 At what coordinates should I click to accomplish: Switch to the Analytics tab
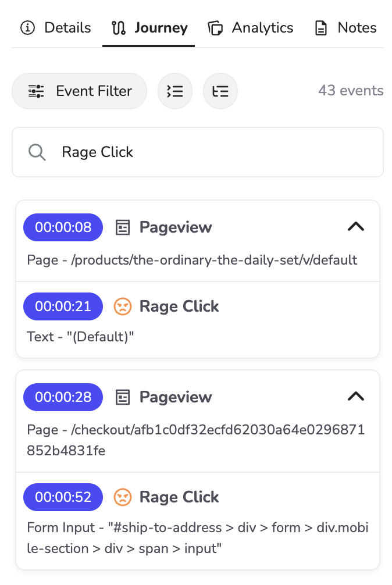coord(251,28)
